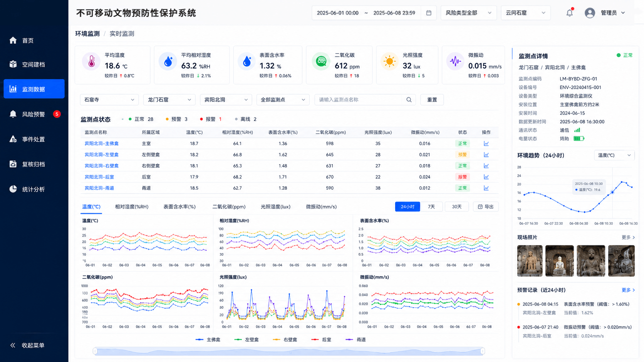This screenshot has height=362, width=644.
Task: Click left handle of chart range slider
Action: tap(95, 351)
